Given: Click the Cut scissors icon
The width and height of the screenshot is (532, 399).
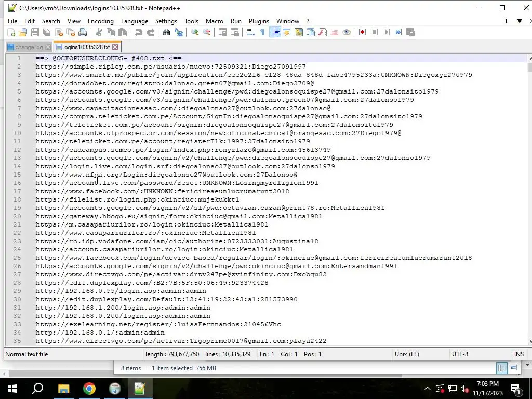Looking at the screenshot, I should click(x=98, y=32).
